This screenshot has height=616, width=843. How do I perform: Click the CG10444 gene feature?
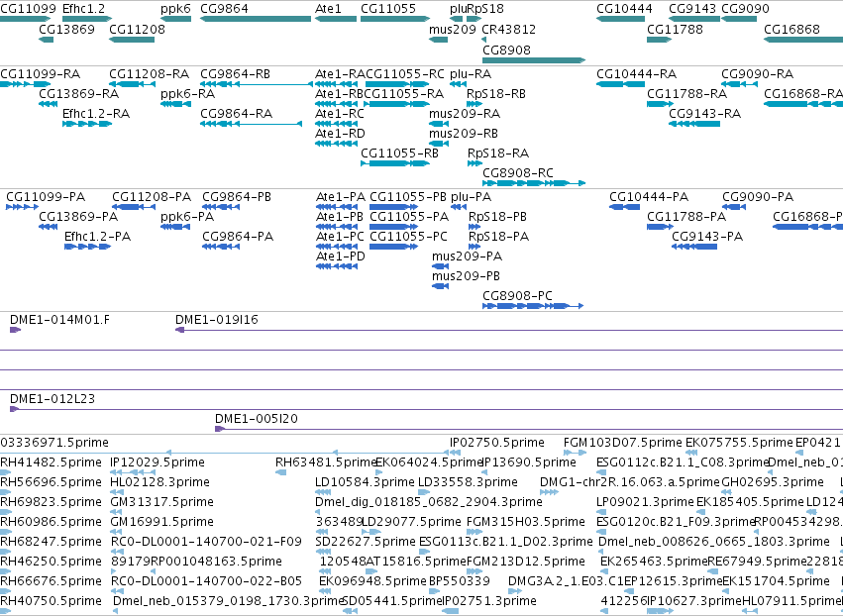[x=620, y=19]
